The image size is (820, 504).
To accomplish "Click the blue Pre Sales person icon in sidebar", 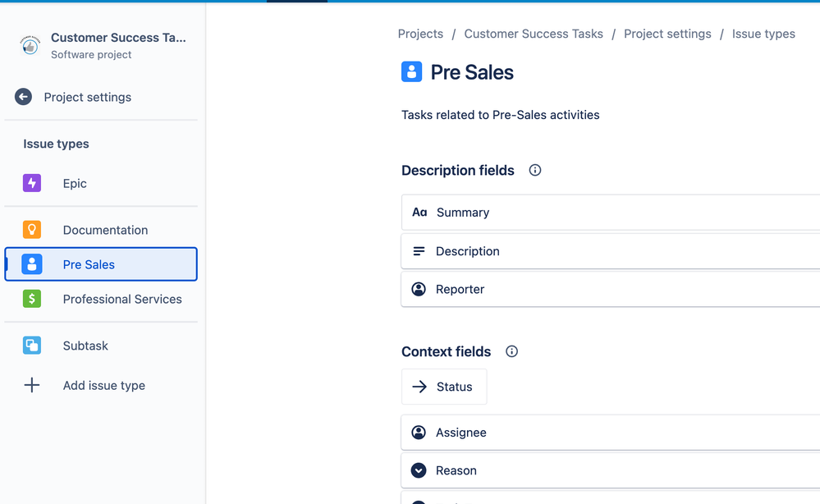I will (x=32, y=264).
